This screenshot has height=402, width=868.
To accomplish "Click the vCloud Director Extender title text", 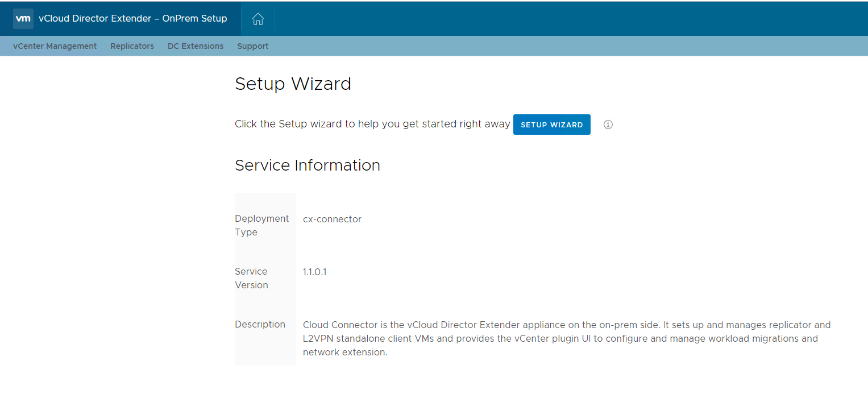I will click(x=132, y=18).
